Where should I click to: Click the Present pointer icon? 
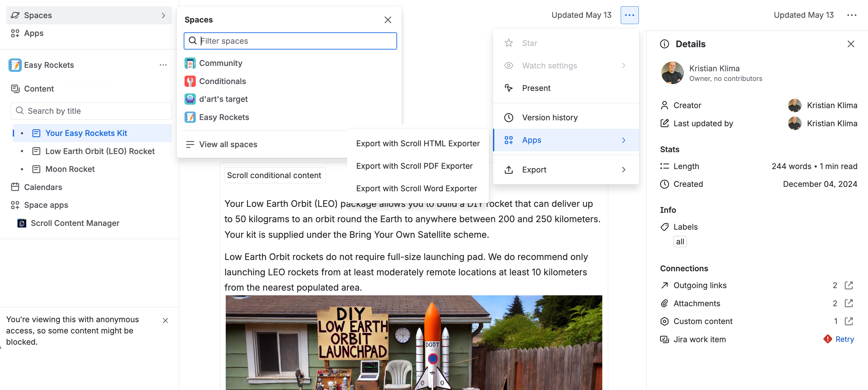click(509, 88)
